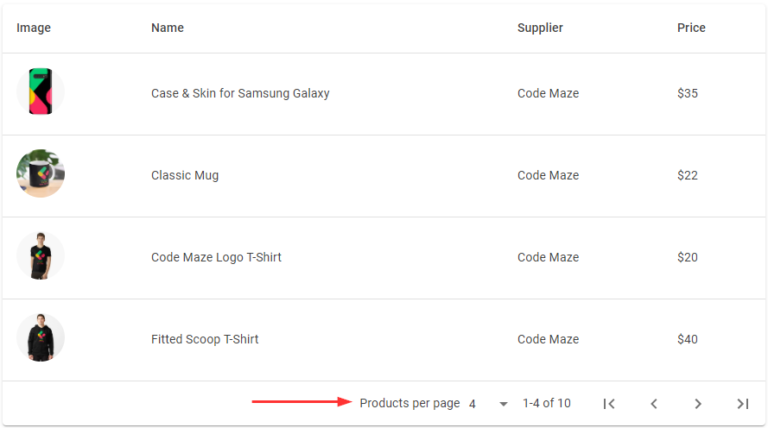
Task: Open the products per page dropdown
Action: [x=488, y=404]
